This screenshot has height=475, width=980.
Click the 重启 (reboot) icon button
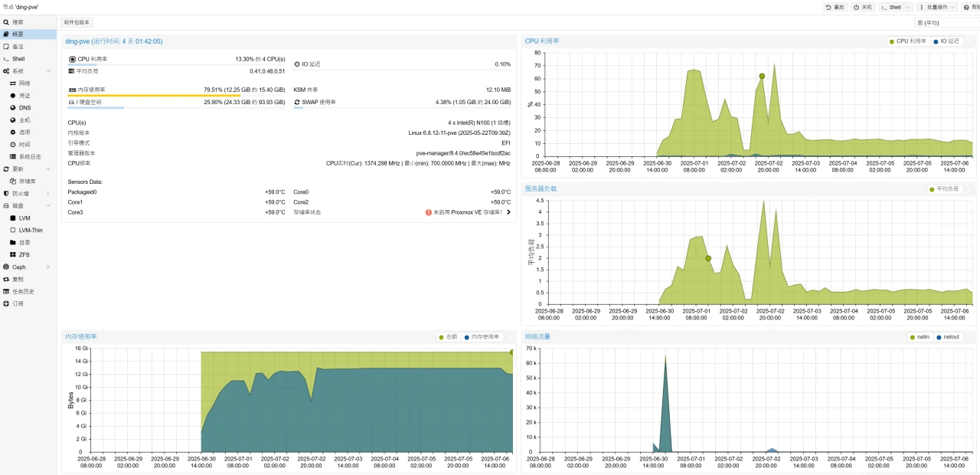pos(835,7)
